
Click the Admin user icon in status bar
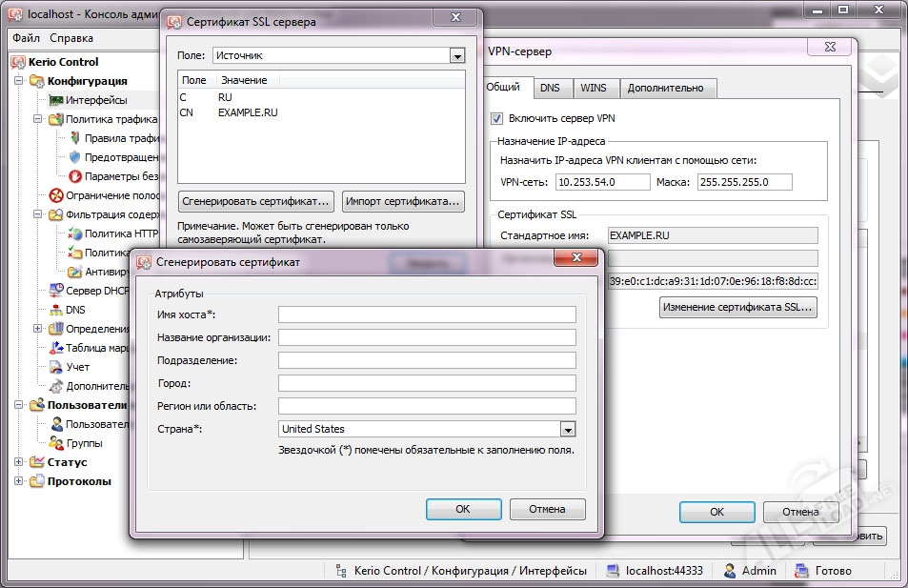730,571
